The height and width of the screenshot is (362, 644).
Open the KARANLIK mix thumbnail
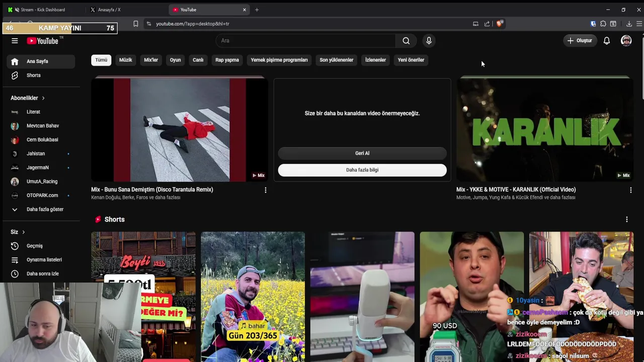pyautogui.click(x=545, y=130)
